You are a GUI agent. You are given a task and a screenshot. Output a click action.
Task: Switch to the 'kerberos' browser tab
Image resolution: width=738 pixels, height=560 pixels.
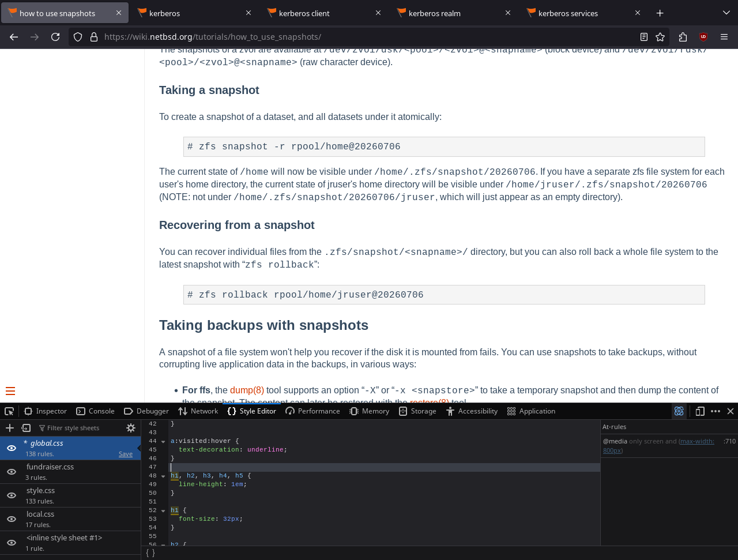pos(195,13)
